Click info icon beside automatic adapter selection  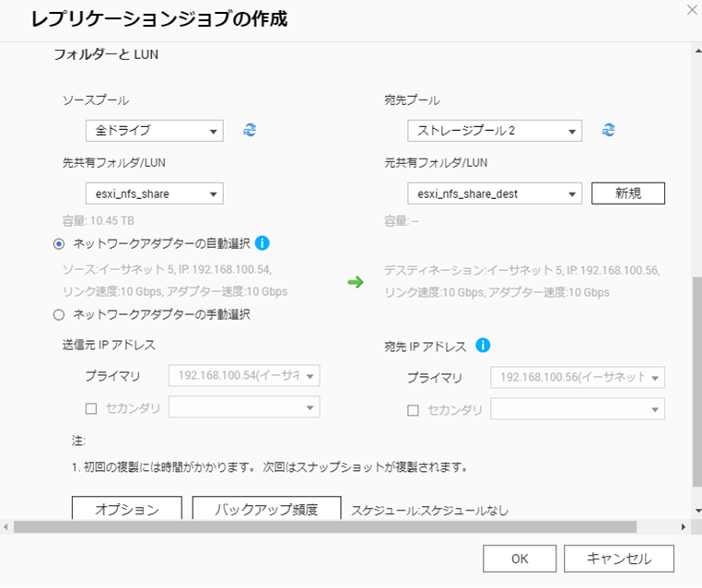pos(262,243)
